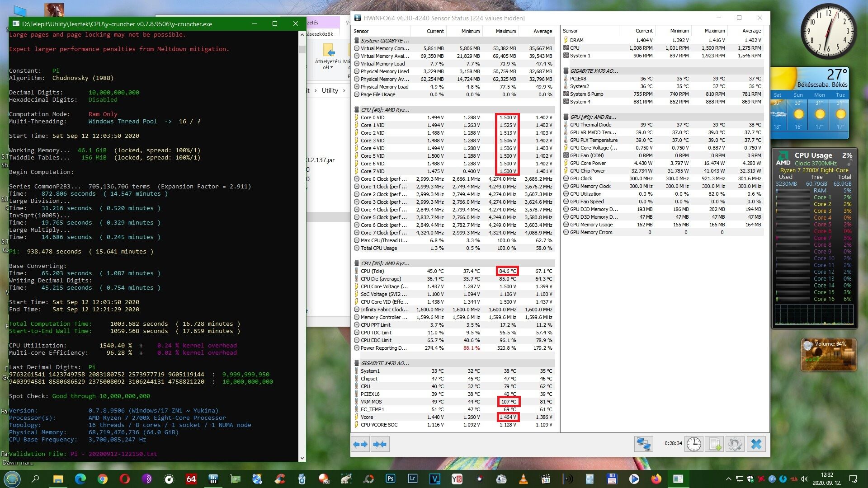Screen dimensions: 868x488
Task: Open Photoshop from the taskbar
Action: 391,479
